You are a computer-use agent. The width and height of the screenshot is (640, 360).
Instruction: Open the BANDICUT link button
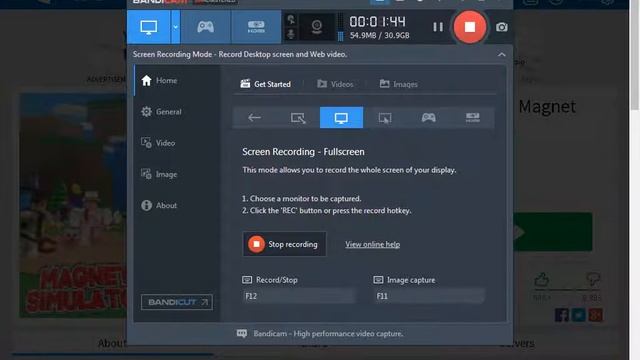coord(177,302)
